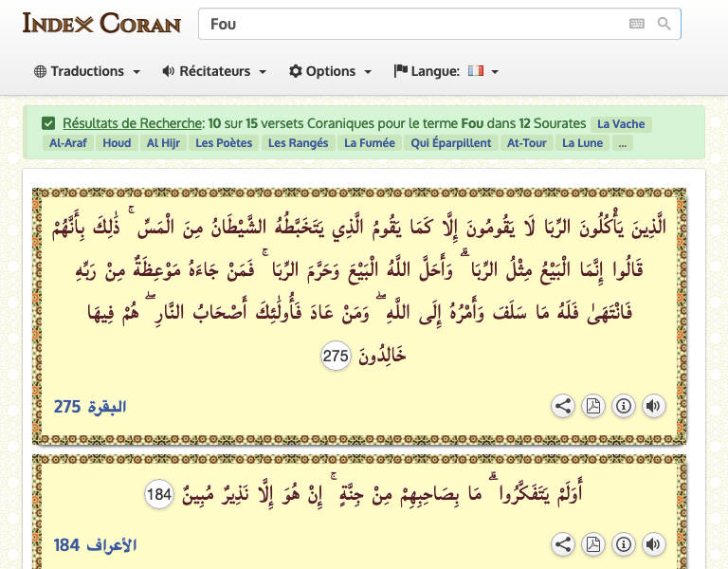Show info for verse 184 Al-Araf
The width and height of the screenshot is (728, 569).
pos(623,544)
